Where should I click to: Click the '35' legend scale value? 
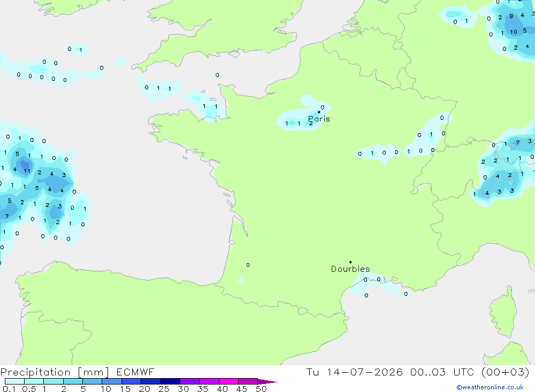(203, 389)
